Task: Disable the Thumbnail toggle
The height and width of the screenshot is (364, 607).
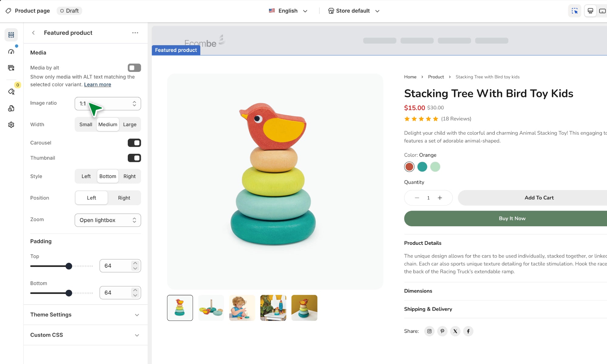Action: [134, 158]
